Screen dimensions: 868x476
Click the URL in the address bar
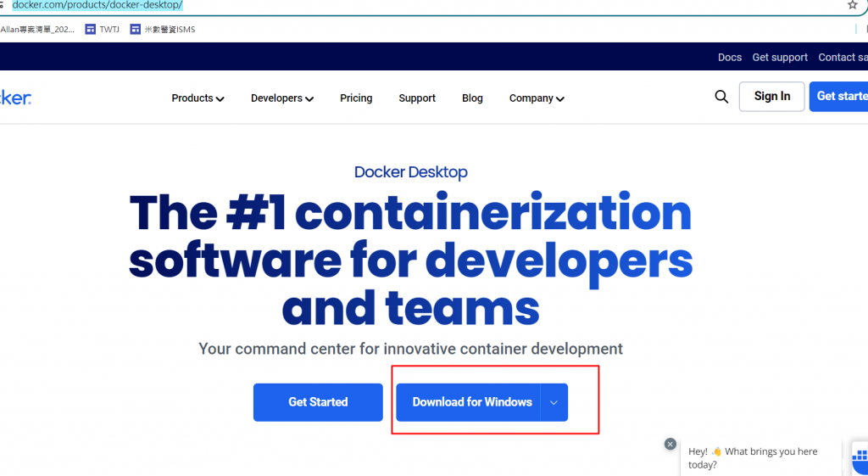[x=97, y=6]
